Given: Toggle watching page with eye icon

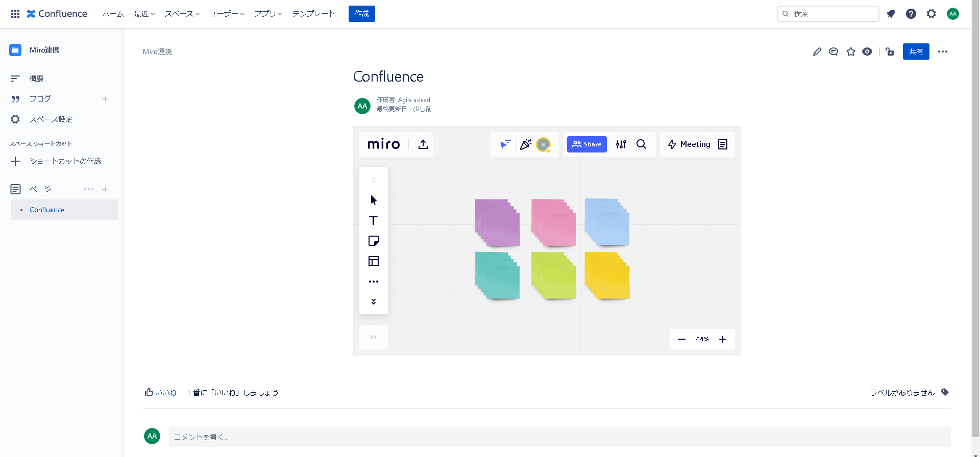Looking at the screenshot, I should coord(867,52).
